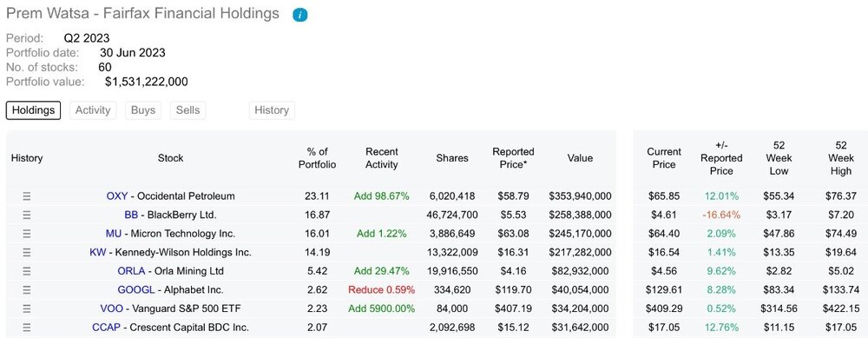868x338 pixels.
Task: Open CCAP Crescent Capital BDC link
Action: [170, 328]
